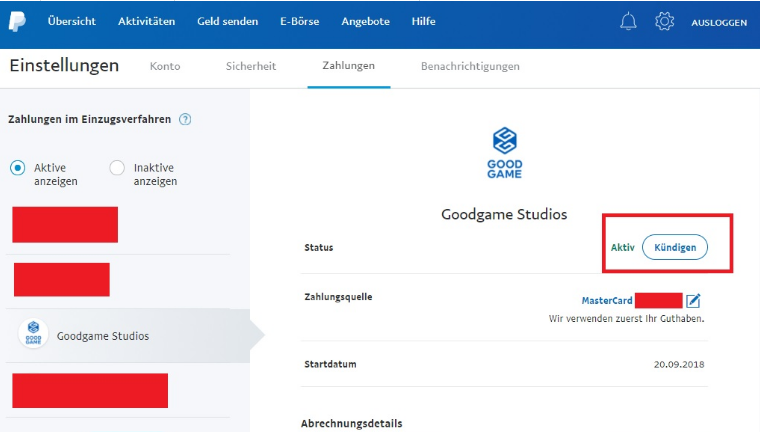Click the Status label
The image size is (760, 432).
[x=318, y=247]
